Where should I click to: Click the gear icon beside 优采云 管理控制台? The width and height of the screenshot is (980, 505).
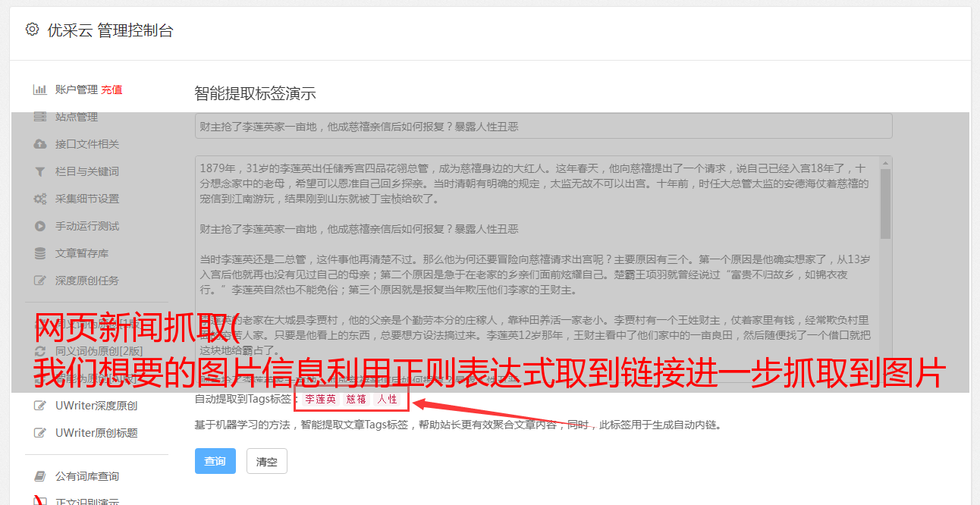point(32,30)
